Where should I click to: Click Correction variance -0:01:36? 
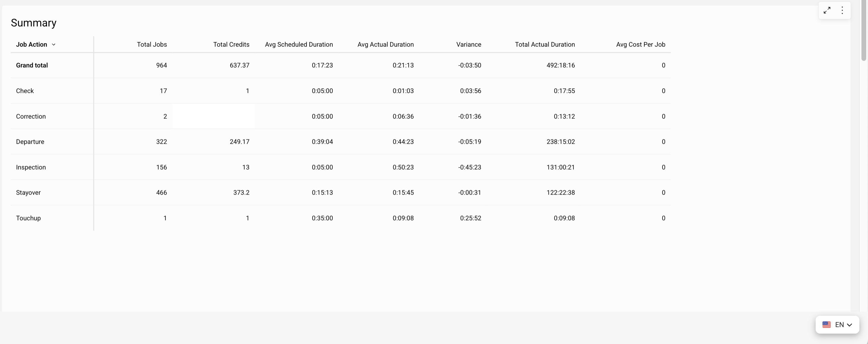469,116
